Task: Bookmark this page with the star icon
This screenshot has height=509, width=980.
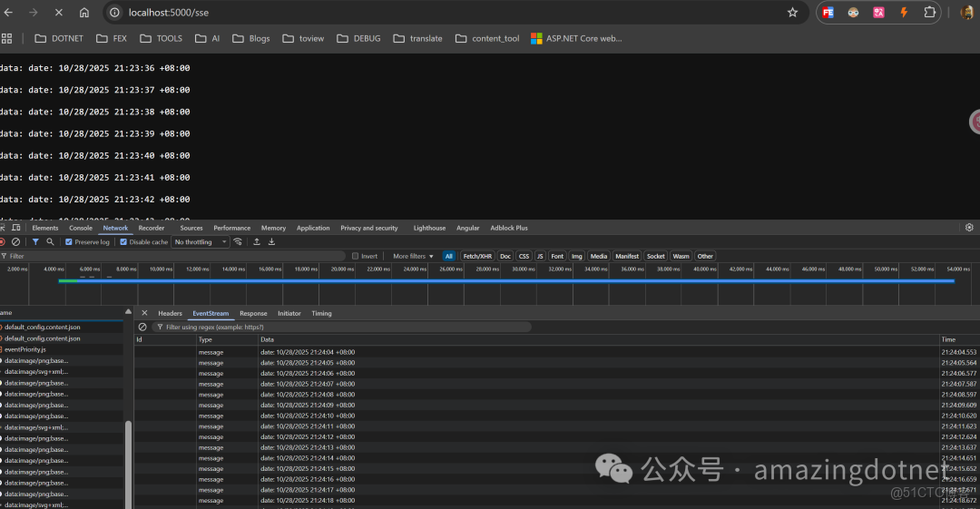Action: coord(792,13)
